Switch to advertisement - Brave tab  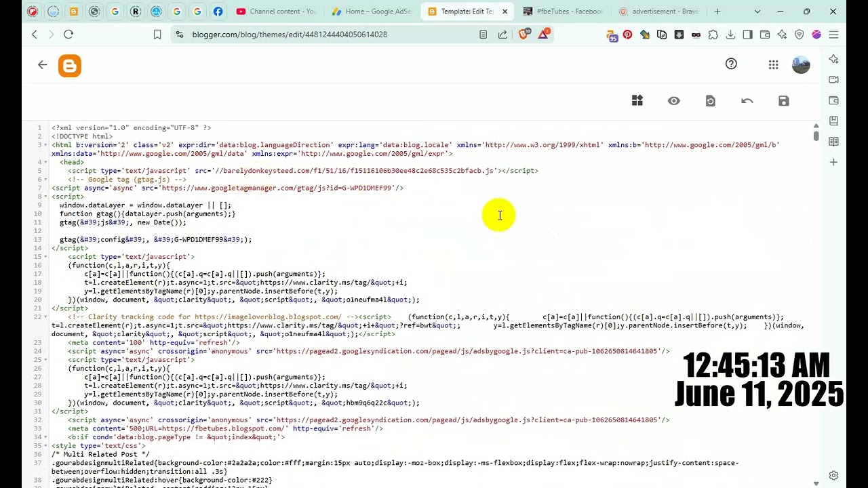[x=658, y=12]
